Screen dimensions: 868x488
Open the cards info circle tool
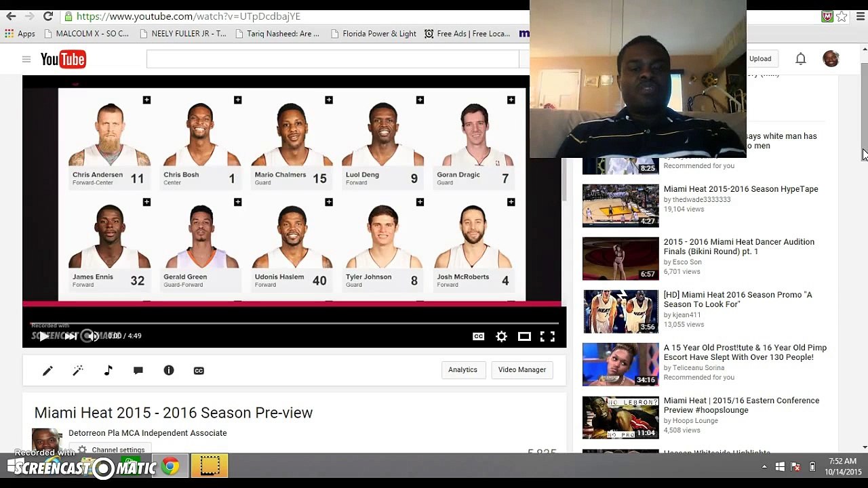[x=169, y=370]
